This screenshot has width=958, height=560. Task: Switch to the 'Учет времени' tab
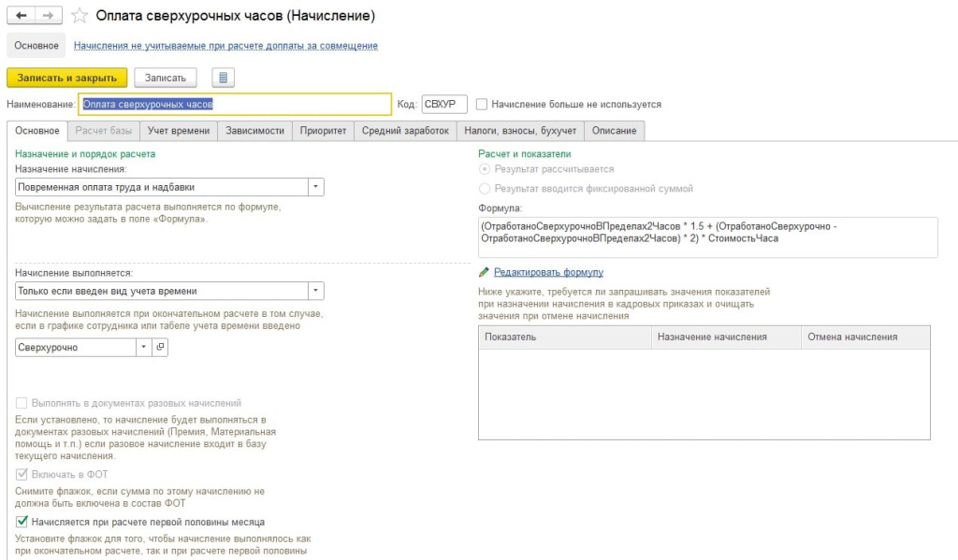click(x=178, y=131)
